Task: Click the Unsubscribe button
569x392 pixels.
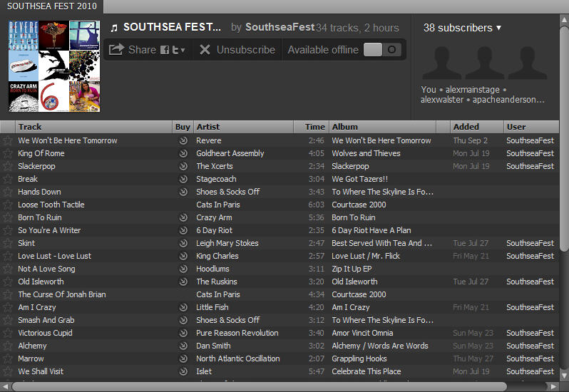Action: [237, 50]
